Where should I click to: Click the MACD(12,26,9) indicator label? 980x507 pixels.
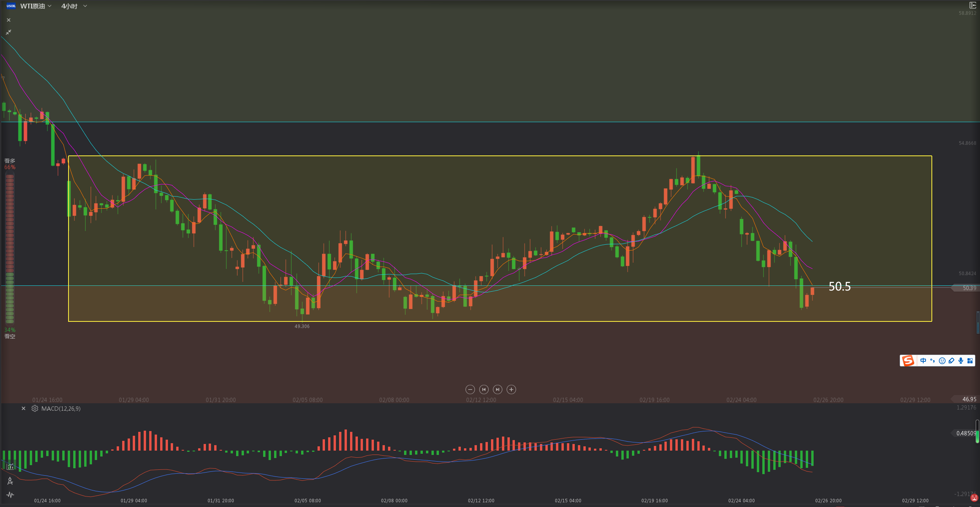(61, 408)
